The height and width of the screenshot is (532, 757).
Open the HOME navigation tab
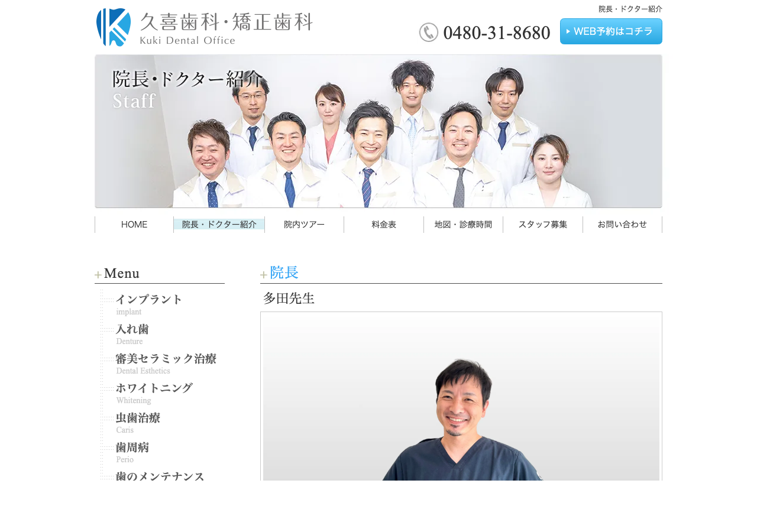134,225
